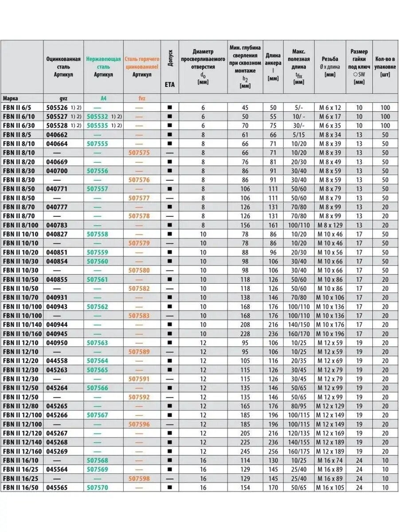Select the 'Длина анкера' column header

coord(273,66)
